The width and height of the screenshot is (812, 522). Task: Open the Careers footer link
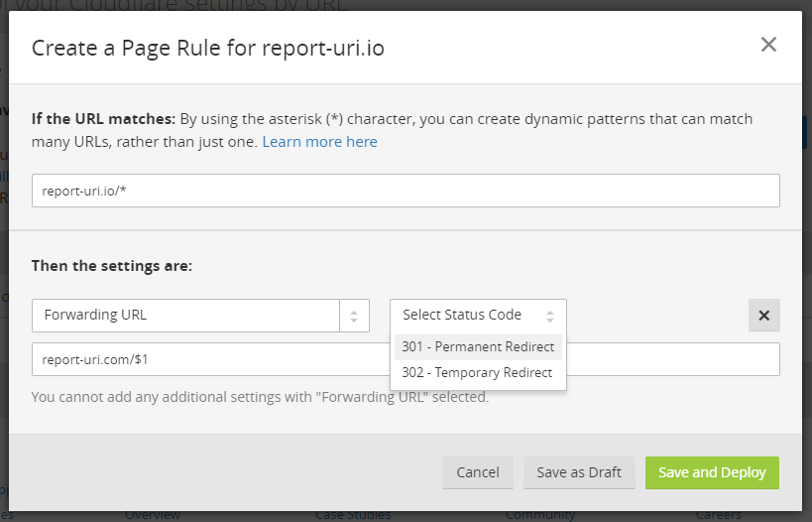click(x=718, y=515)
